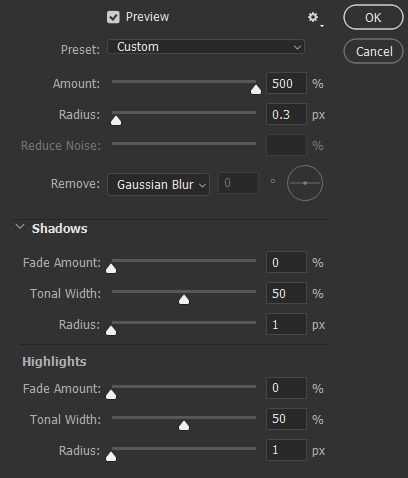Click the Shadows Tonal Width value field
Screen dimensions: 408x478
tap(286, 293)
